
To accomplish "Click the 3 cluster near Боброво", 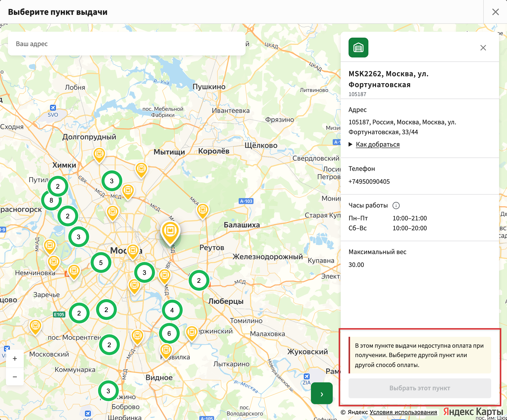I will click(108, 391).
